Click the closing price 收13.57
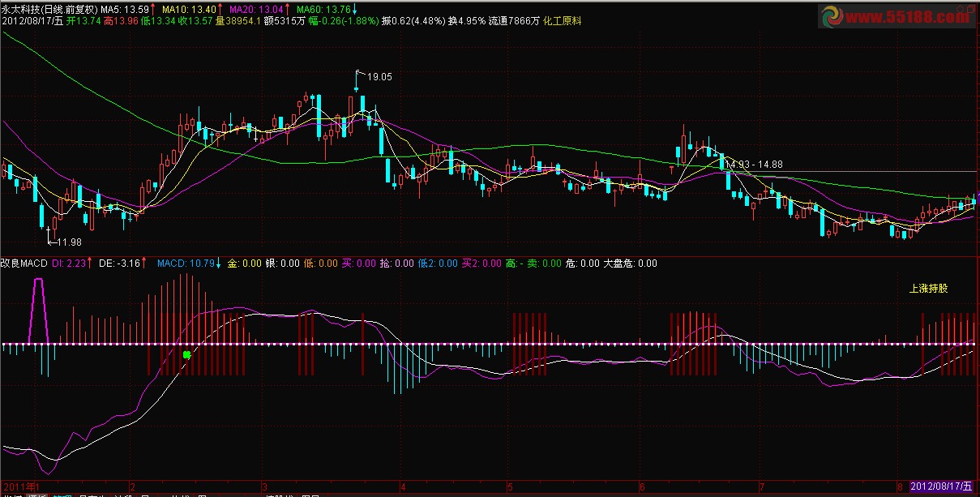 coord(195,20)
